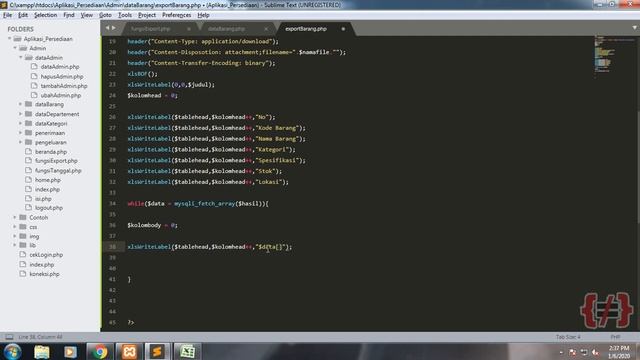Open the Goto menu

pyautogui.click(x=105, y=15)
